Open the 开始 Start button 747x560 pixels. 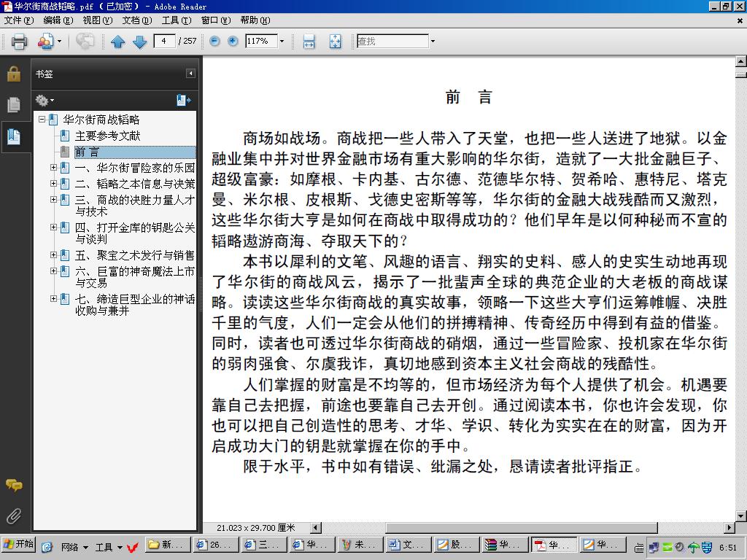tap(18, 544)
